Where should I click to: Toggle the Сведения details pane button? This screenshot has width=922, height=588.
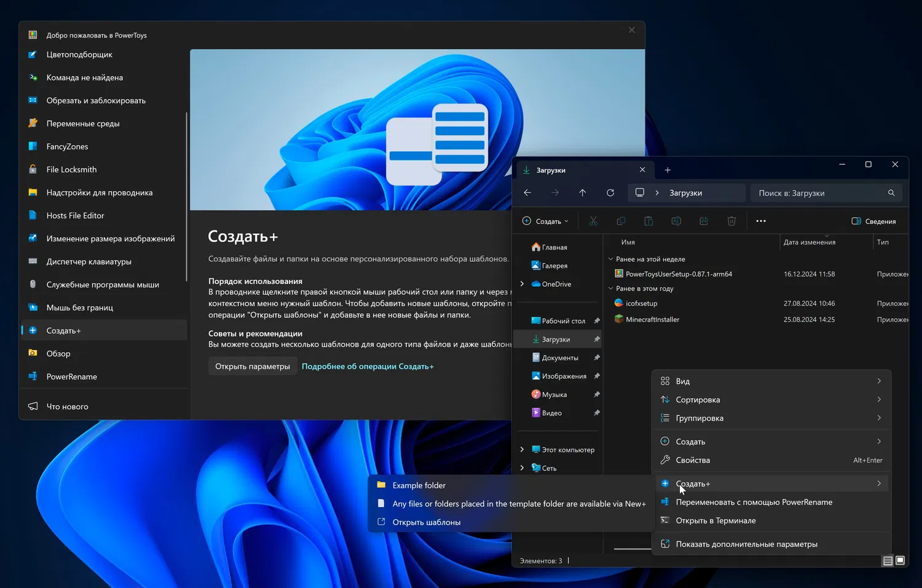click(x=873, y=221)
